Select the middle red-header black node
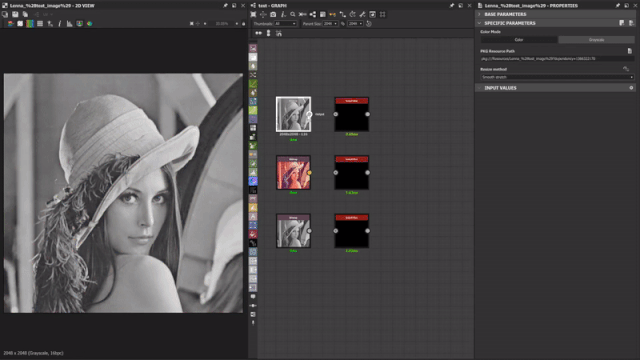The width and height of the screenshot is (640, 360). [351, 173]
